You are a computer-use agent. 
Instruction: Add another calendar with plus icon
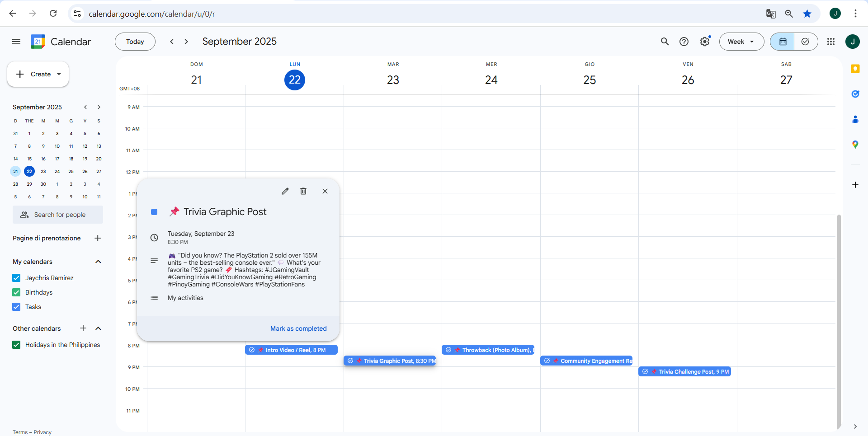coord(83,328)
